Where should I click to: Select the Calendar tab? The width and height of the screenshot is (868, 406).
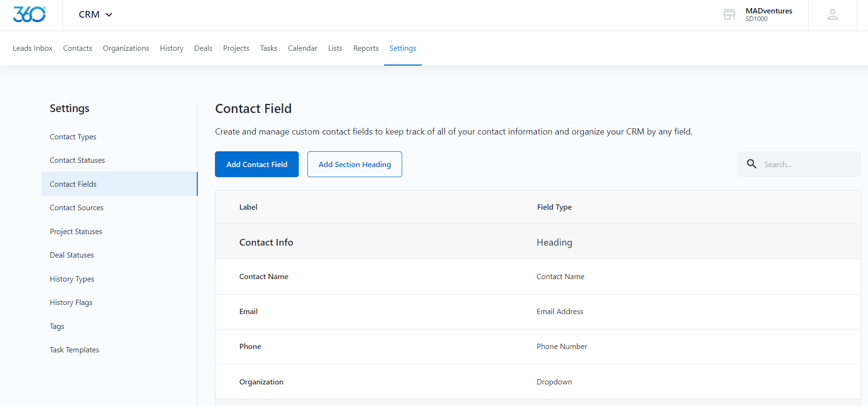(303, 48)
